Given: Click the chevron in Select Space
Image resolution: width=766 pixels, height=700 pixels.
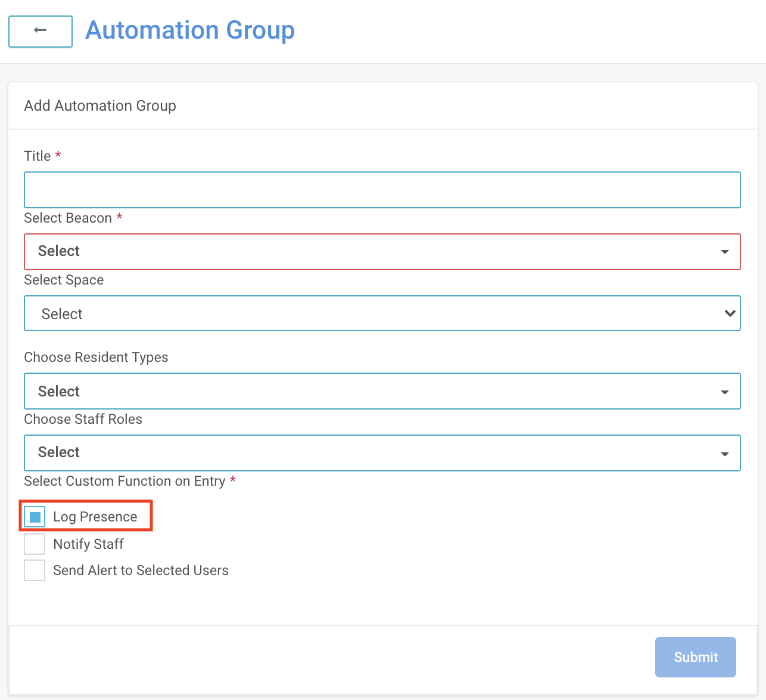Looking at the screenshot, I should tap(730, 313).
